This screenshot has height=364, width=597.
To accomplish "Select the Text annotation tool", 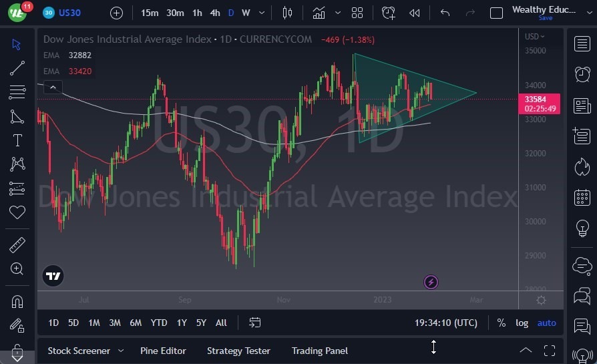I will point(17,140).
